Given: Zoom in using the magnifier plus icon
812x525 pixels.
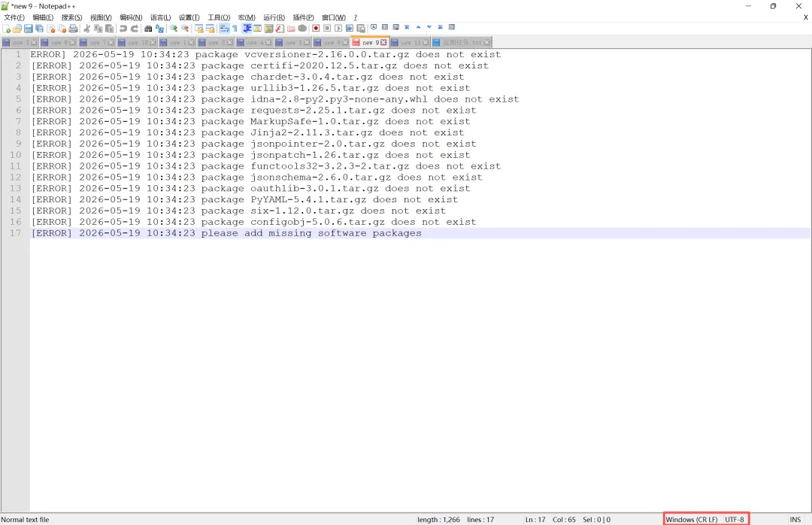Looking at the screenshot, I should [x=174, y=29].
